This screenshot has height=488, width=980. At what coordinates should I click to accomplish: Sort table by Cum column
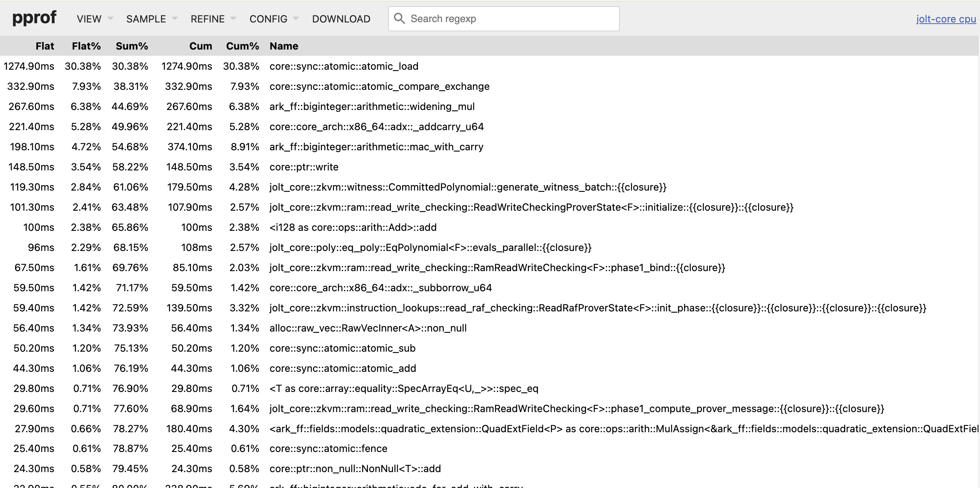pyautogui.click(x=200, y=46)
